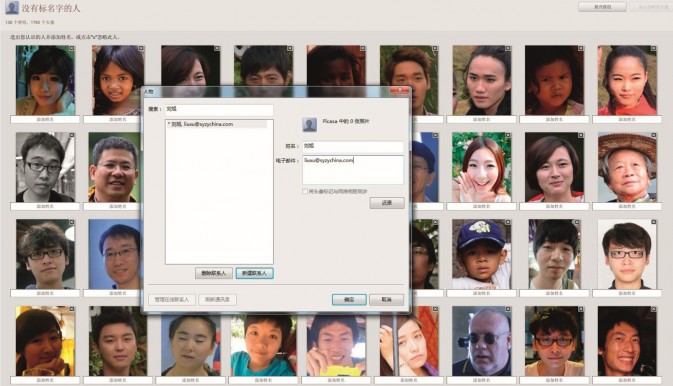The image size is (673, 386).
Task: Click 添加姓名 field under the black-and-white glasses man
Action: coord(45,207)
